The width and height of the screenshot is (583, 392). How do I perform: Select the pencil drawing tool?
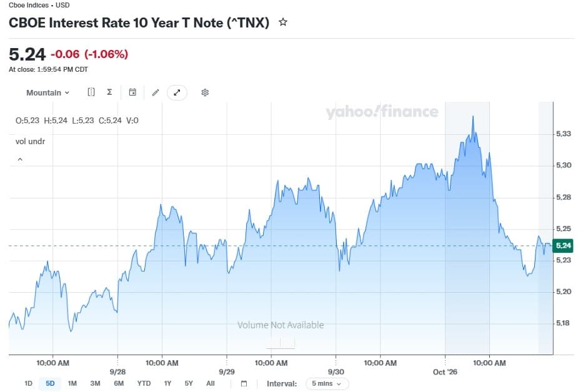[x=156, y=92]
